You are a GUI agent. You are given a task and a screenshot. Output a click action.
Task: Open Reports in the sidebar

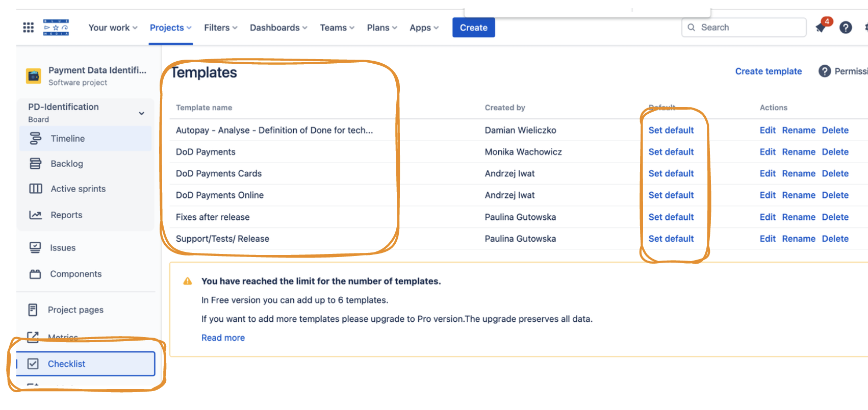pos(66,215)
